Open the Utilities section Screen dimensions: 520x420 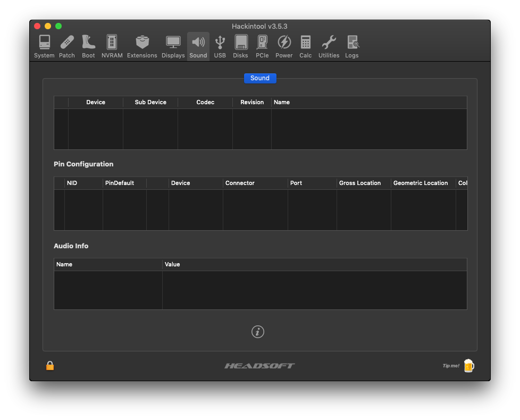click(x=329, y=47)
